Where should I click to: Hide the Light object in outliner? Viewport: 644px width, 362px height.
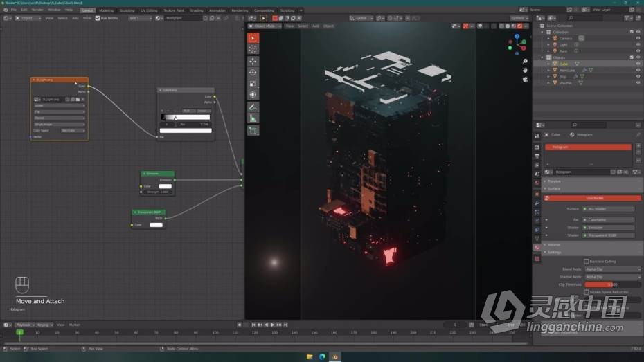pyautogui.click(x=638, y=45)
